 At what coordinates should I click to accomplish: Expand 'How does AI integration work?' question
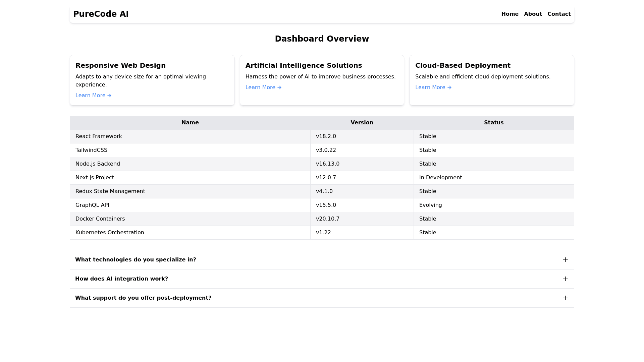121,279
